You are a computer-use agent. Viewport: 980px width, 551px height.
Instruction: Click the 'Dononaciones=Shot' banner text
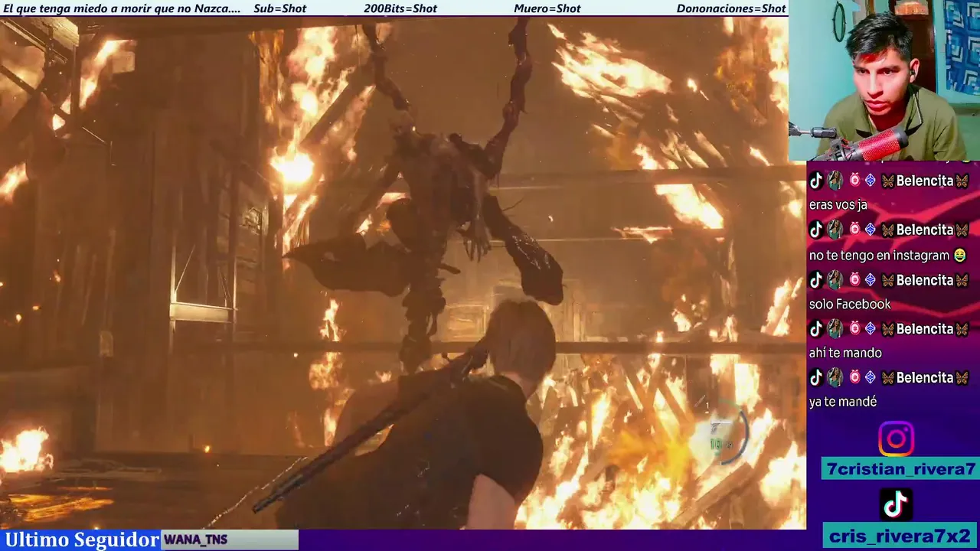point(731,8)
